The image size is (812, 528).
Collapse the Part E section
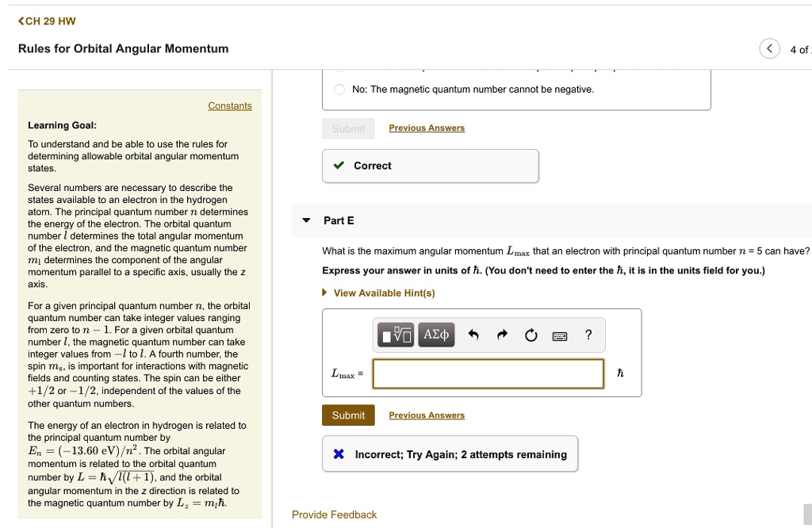click(305, 222)
